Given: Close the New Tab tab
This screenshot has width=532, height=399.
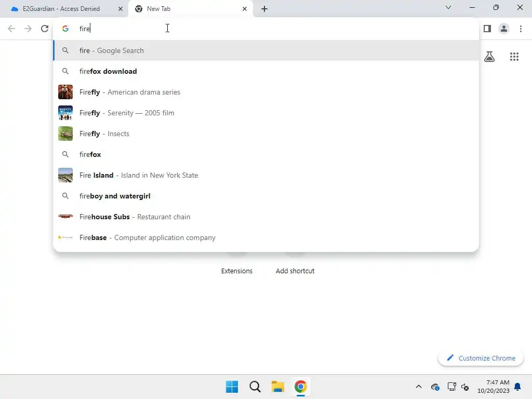Looking at the screenshot, I should tap(245, 9).
